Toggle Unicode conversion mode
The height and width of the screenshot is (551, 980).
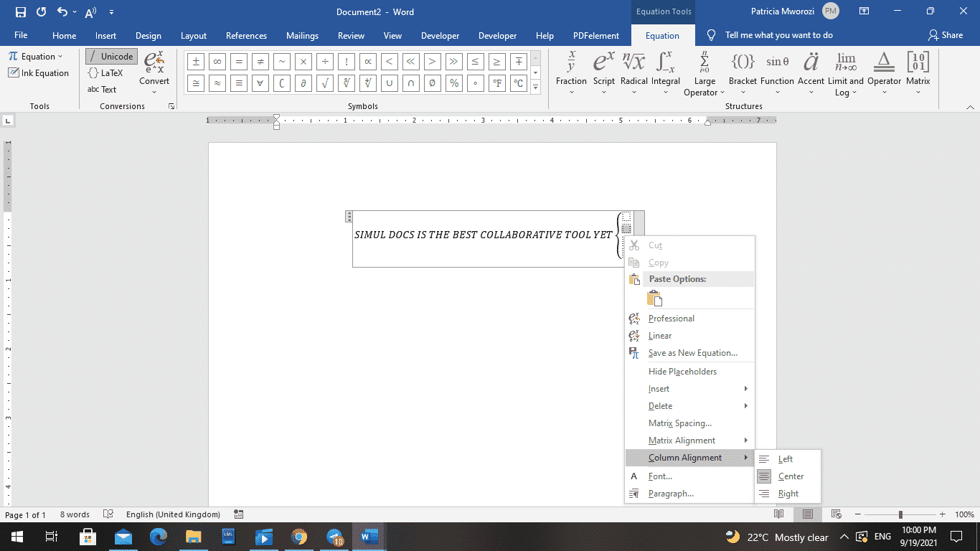click(111, 56)
